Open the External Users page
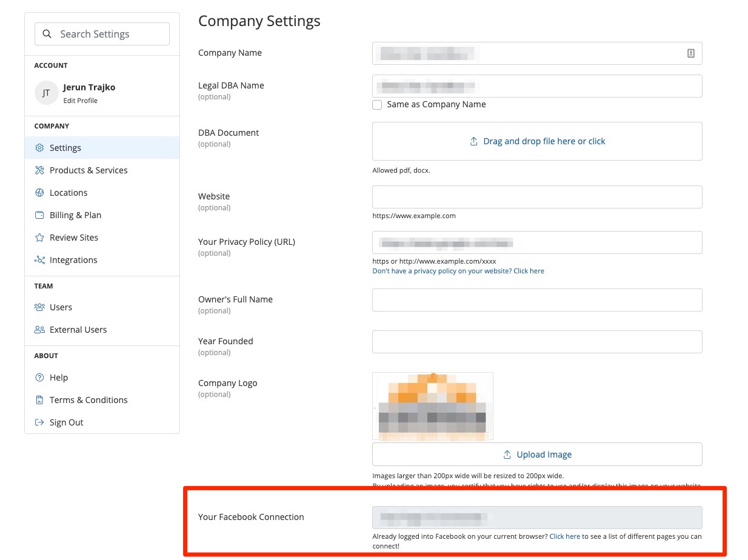This screenshot has width=748, height=560. click(78, 330)
